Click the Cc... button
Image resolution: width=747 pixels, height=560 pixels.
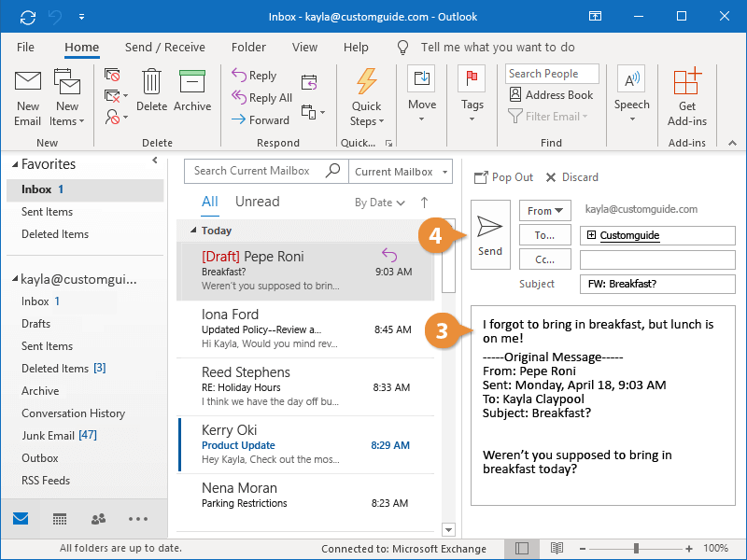545,259
